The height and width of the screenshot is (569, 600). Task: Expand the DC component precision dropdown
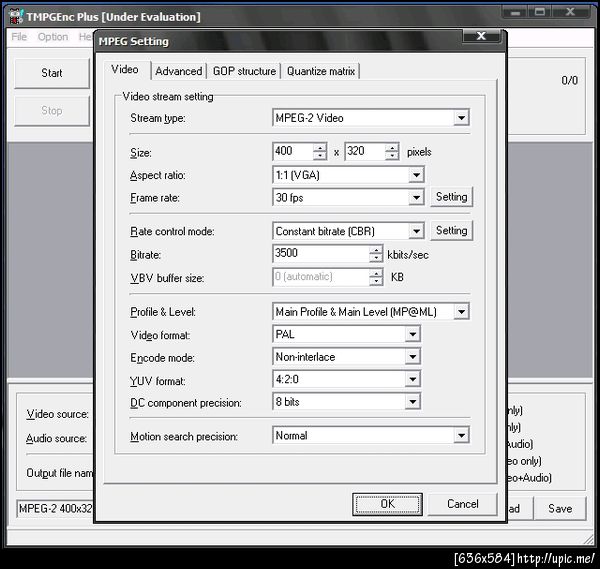(412, 402)
